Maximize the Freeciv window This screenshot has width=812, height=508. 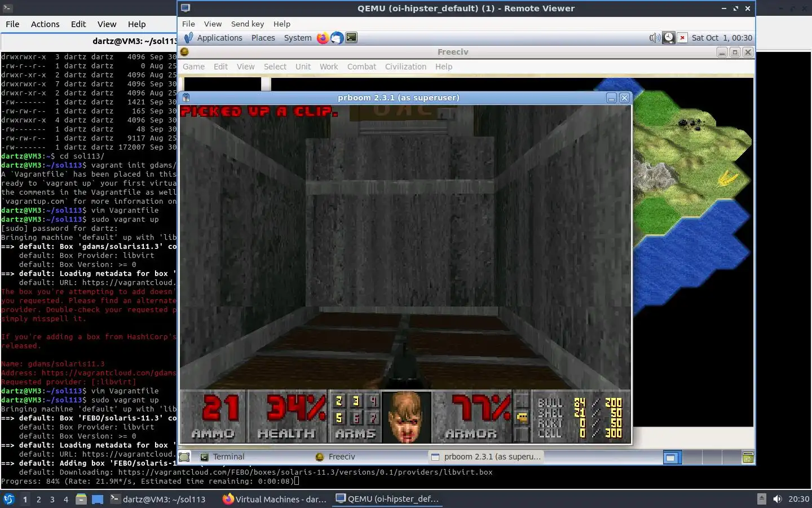click(735, 52)
